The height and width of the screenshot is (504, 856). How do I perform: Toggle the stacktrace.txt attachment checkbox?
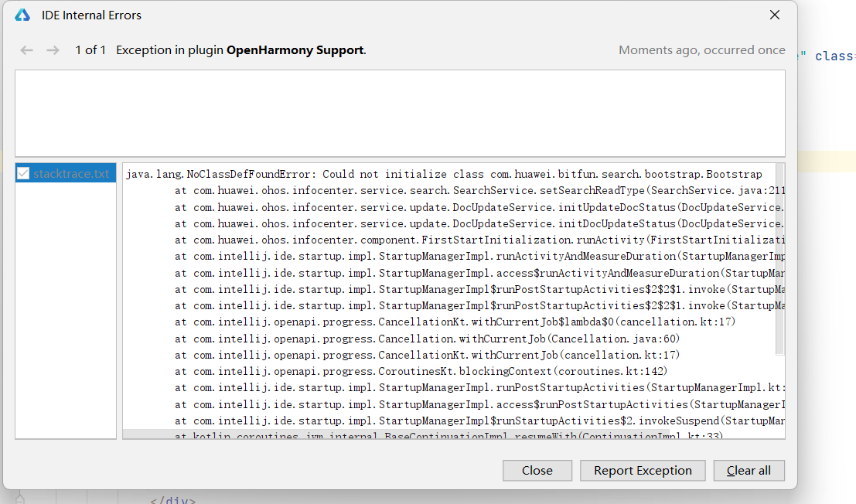pyautogui.click(x=23, y=173)
